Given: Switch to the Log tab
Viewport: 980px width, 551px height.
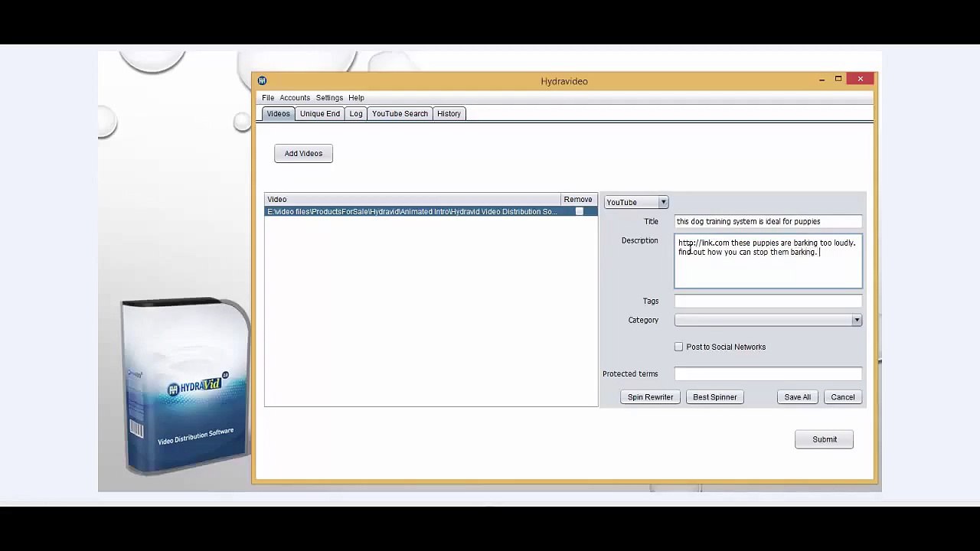Looking at the screenshot, I should coord(356,114).
